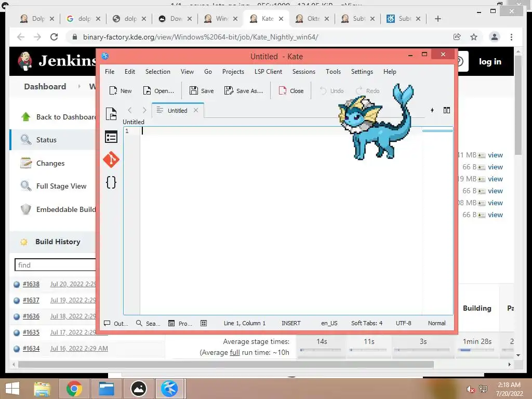Open build #1634 in Jenkins Build History

point(31,349)
